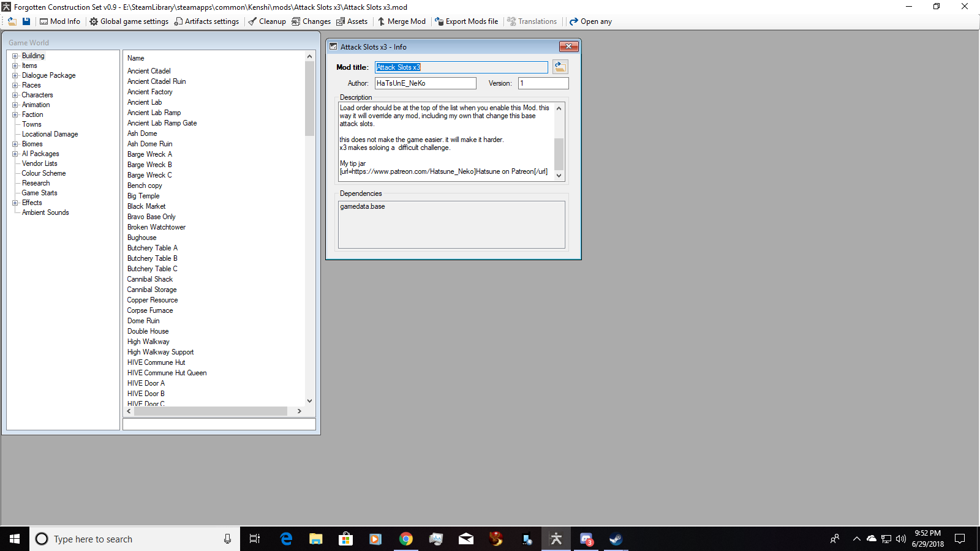Close the Attack Slots x3 Info dialog
The width and height of the screenshot is (980, 551).
click(x=568, y=47)
